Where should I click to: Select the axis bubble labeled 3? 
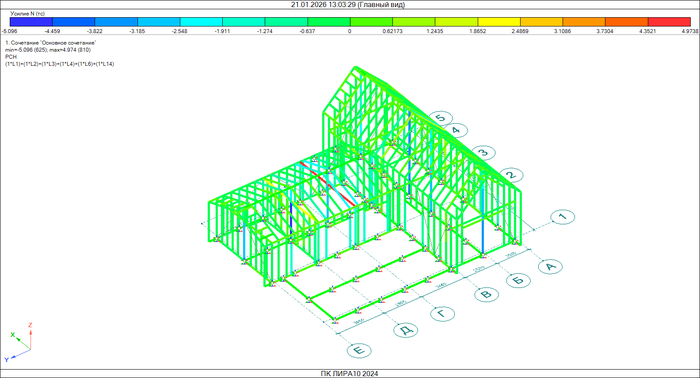pos(483,153)
